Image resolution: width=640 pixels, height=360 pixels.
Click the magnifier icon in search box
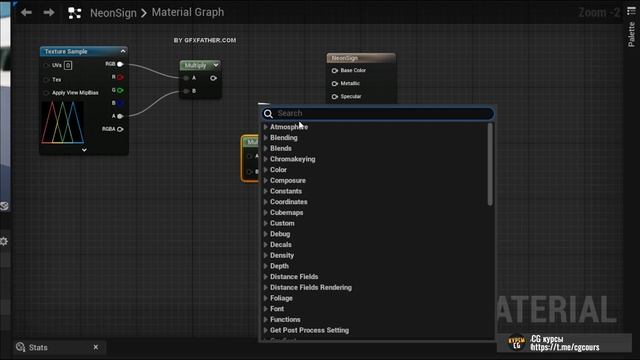(268, 114)
